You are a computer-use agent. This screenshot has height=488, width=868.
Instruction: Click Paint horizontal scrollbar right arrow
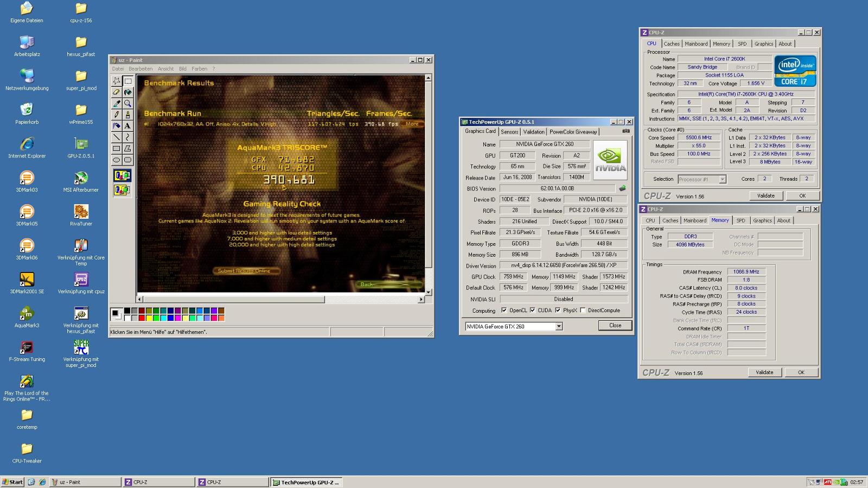421,299
